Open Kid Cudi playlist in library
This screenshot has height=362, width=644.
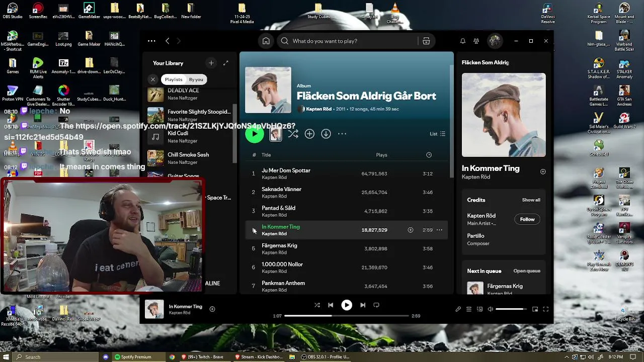tap(190, 137)
